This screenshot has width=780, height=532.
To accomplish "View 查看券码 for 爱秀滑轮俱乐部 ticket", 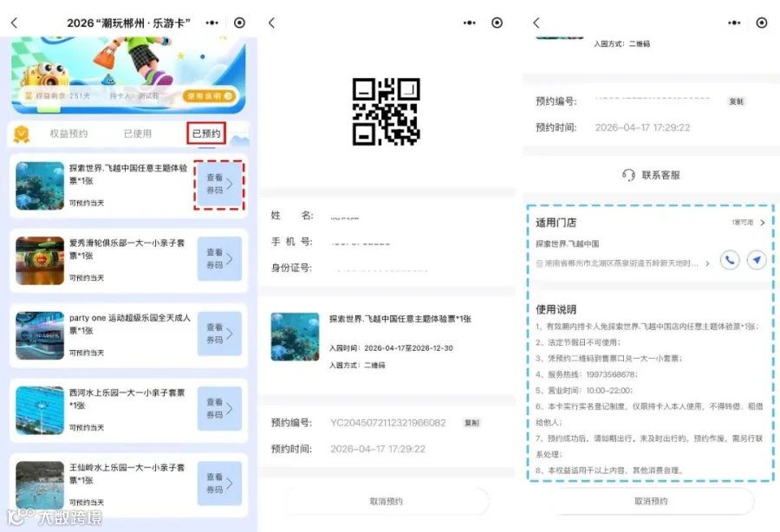I will [219, 259].
